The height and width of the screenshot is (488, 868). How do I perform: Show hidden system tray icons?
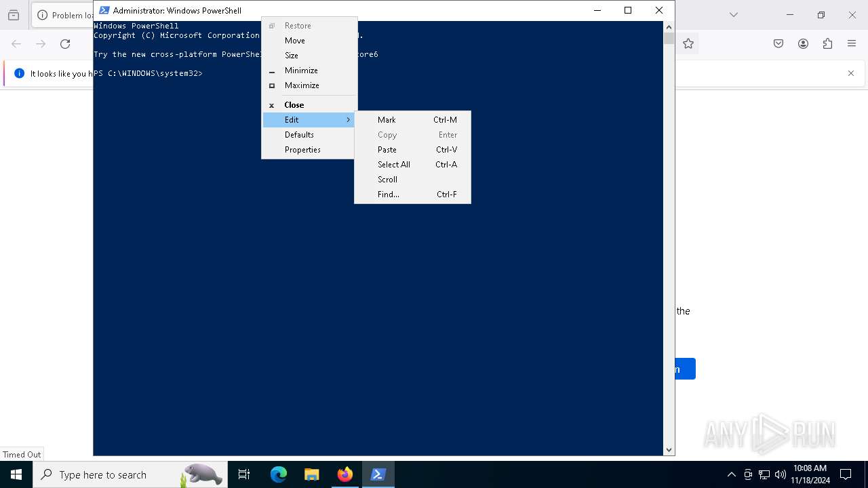pyautogui.click(x=731, y=474)
